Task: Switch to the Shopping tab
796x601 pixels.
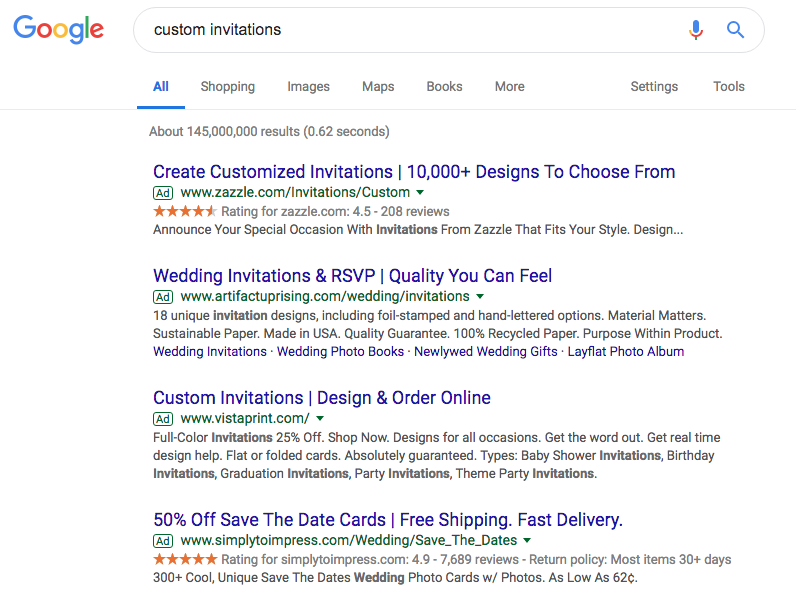Action: click(227, 86)
